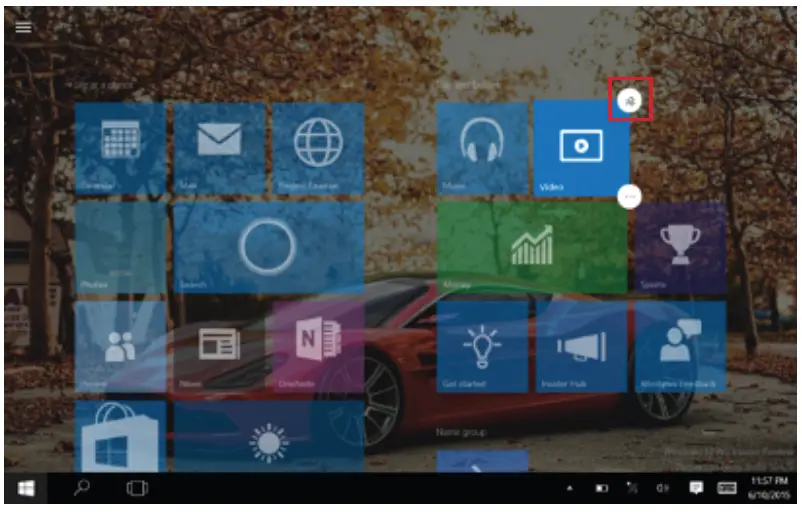Click the 'Name group' label
This screenshot has height=515, width=802.
(x=461, y=433)
